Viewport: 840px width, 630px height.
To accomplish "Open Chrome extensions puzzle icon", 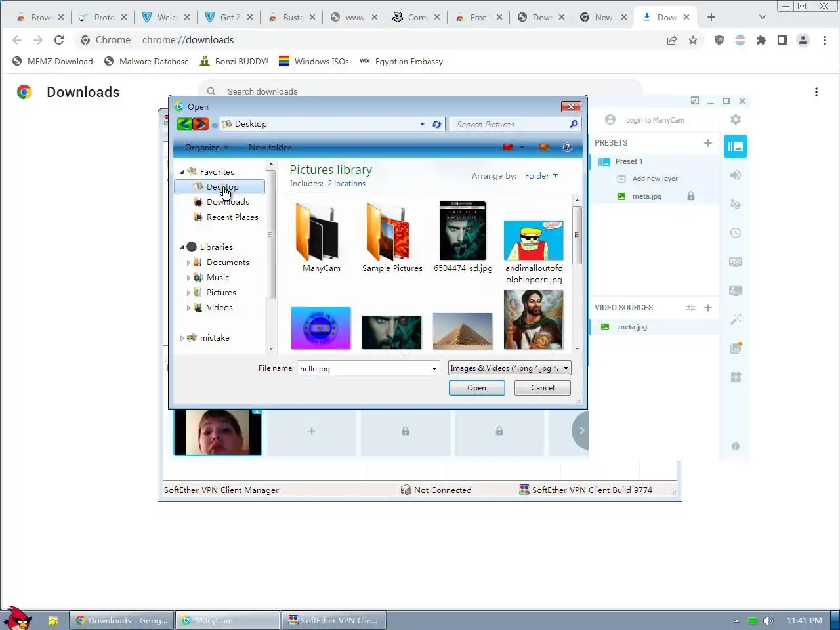I will tap(761, 40).
